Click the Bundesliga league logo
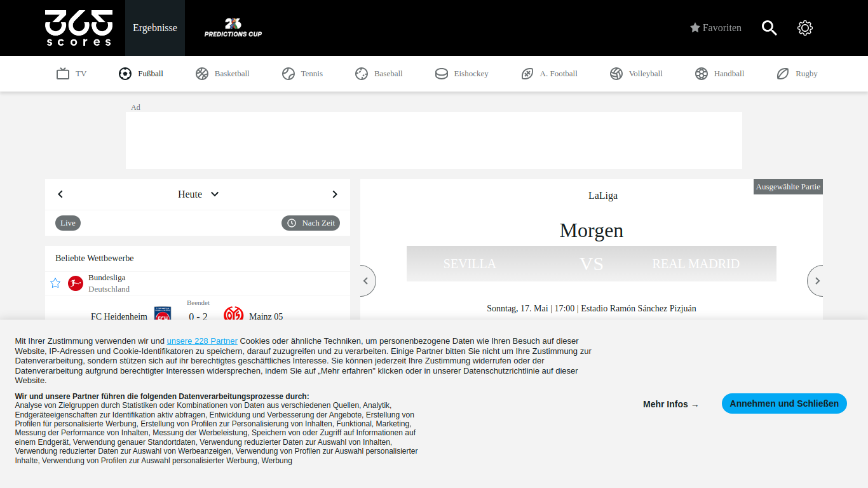This screenshot has width=868, height=488. coord(76,283)
